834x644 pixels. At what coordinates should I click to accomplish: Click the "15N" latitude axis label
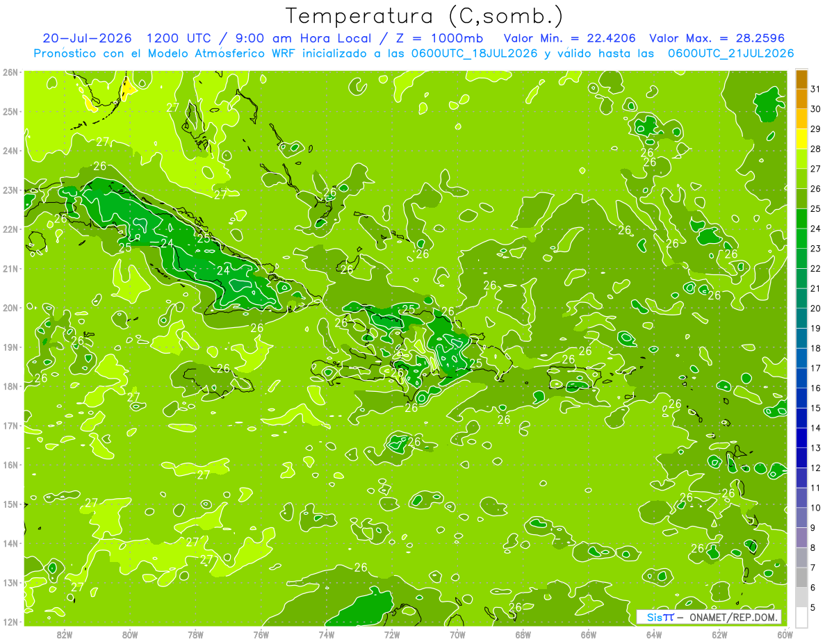coord(10,504)
